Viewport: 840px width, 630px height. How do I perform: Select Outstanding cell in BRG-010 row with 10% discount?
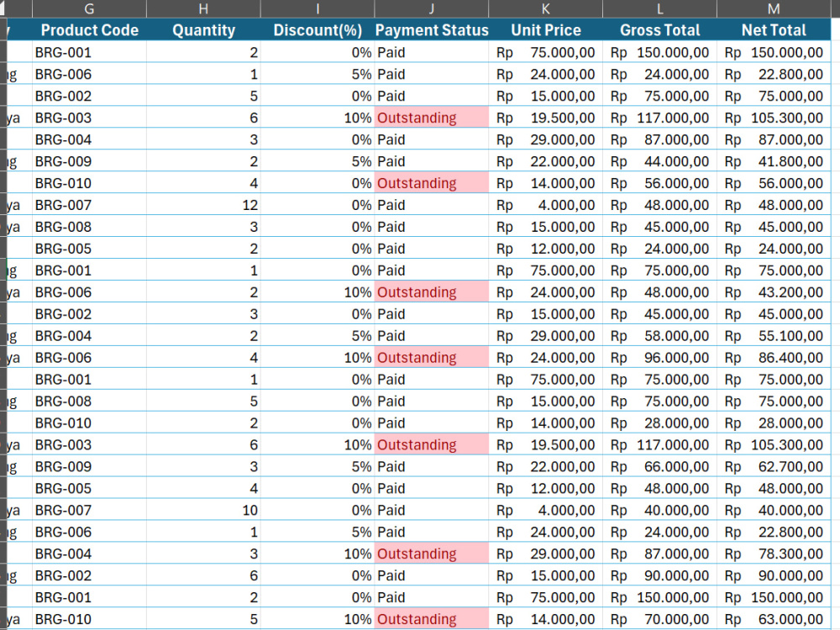click(x=432, y=619)
